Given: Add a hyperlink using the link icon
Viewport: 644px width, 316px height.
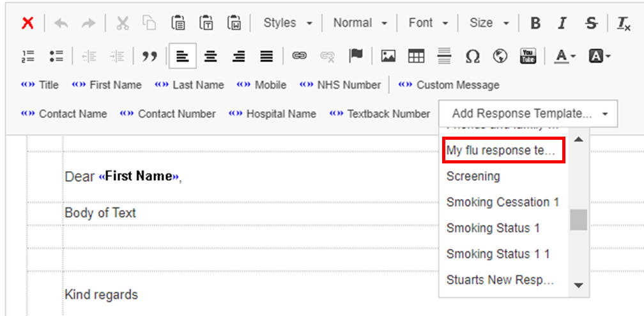Looking at the screenshot, I should tap(299, 56).
